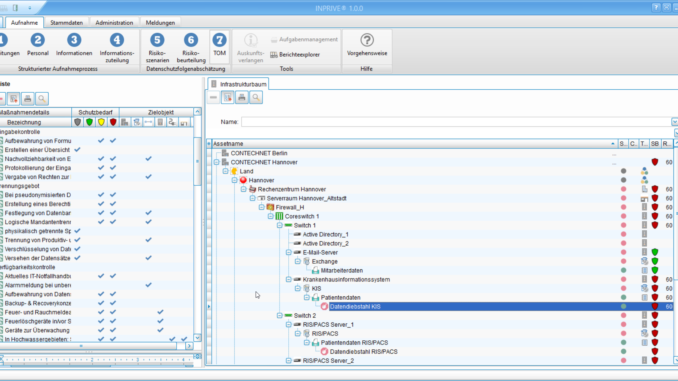Image resolution: width=678 pixels, height=381 pixels.
Task: Switch to the Stammdaten ribbon tab
Action: tap(67, 22)
